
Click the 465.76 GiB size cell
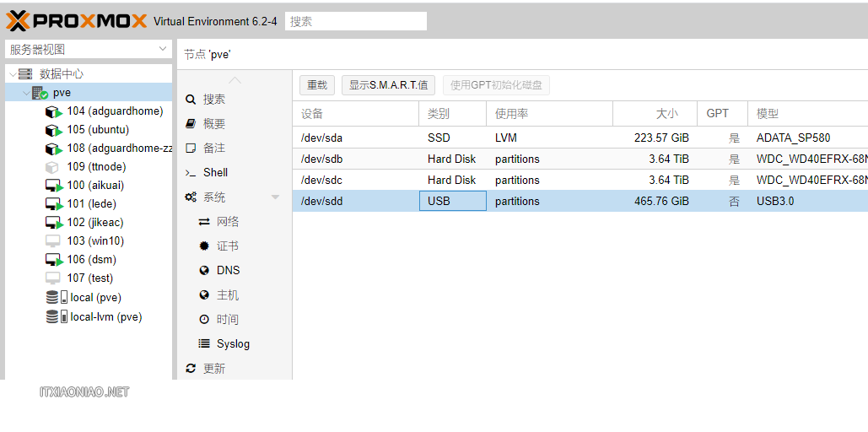pos(655,201)
